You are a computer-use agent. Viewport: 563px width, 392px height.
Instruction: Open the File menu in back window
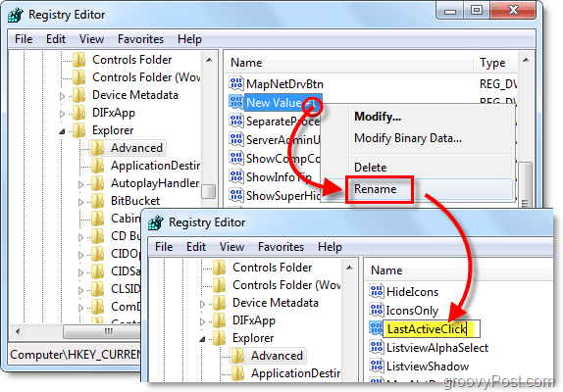point(24,39)
